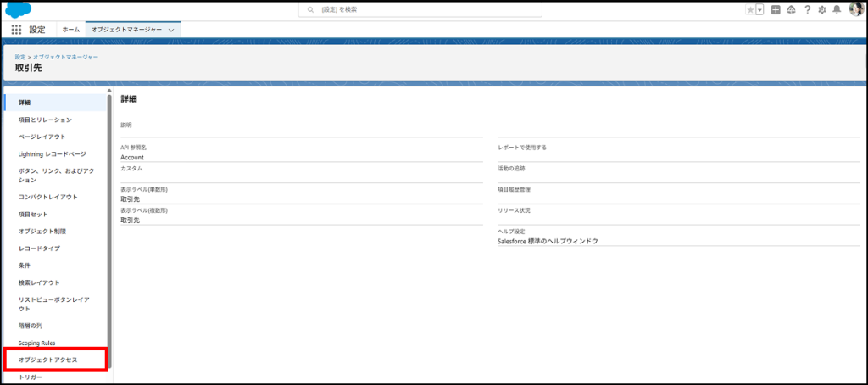Open the notifications bell icon
The height and width of the screenshot is (385, 868).
click(837, 10)
